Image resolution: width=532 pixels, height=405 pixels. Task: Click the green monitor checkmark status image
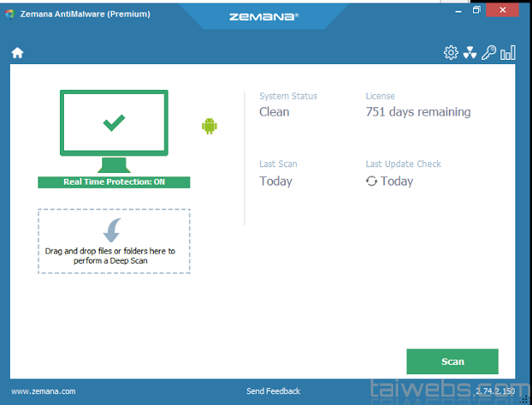[x=114, y=123]
